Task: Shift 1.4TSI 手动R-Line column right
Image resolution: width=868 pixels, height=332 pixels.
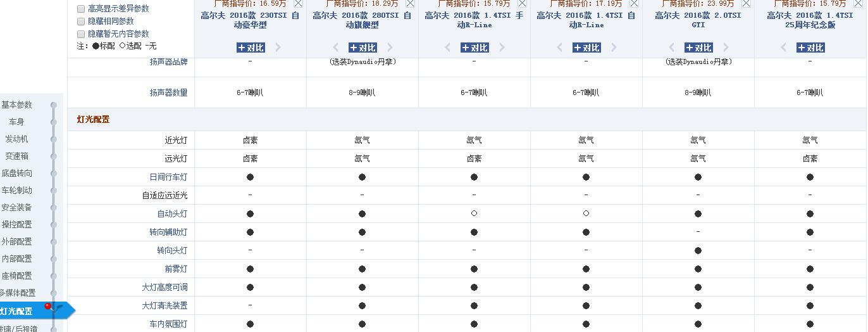Action: [x=502, y=48]
